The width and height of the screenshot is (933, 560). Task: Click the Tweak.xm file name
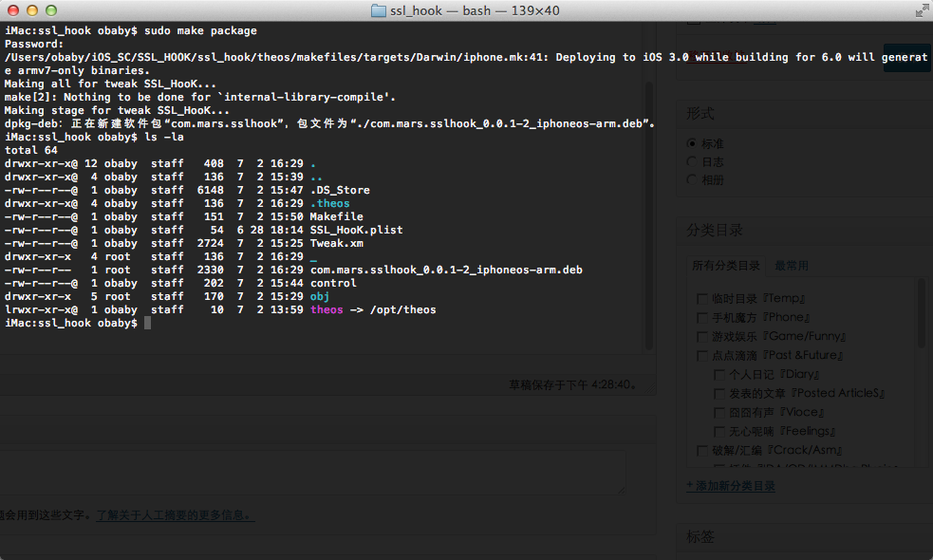(x=336, y=243)
